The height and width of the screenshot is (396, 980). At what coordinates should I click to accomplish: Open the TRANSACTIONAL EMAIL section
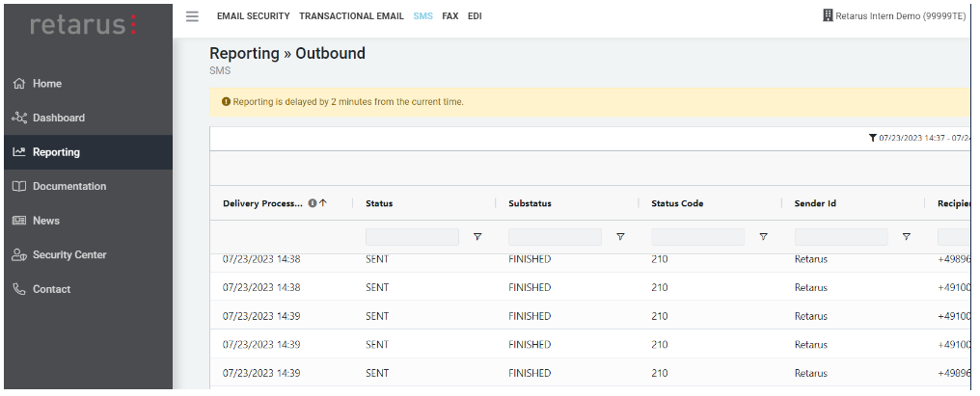pyautogui.click(x=351, y=16)
